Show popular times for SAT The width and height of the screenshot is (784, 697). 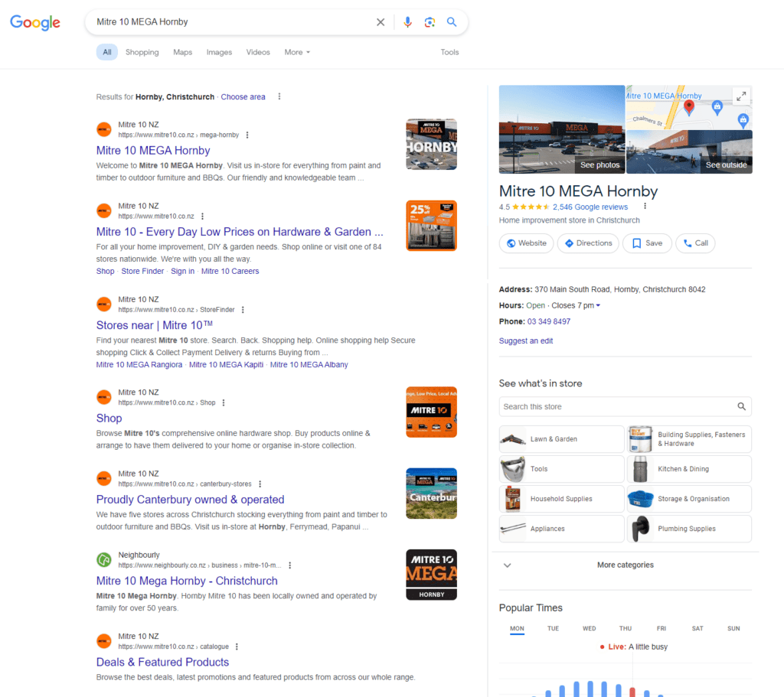pyautogui.click(x=697, y=629)
